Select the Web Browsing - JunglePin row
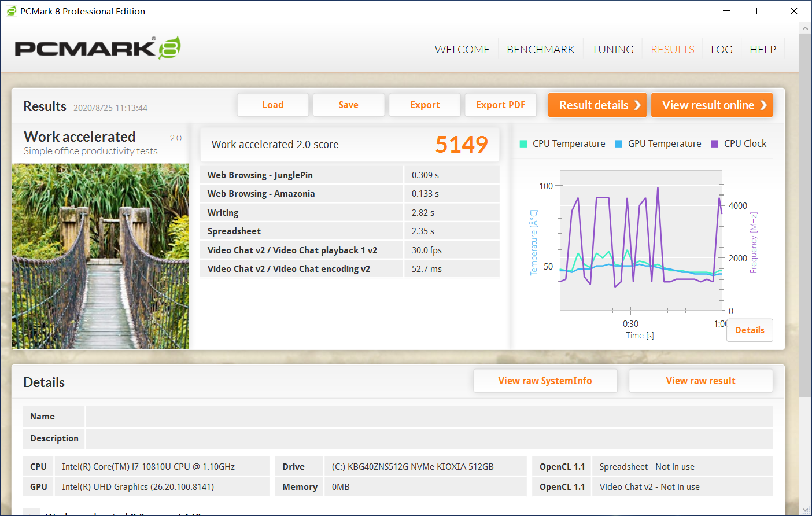The width and height of the screenshot is (812, 516). pyautogui.click(x=350, y=175)
